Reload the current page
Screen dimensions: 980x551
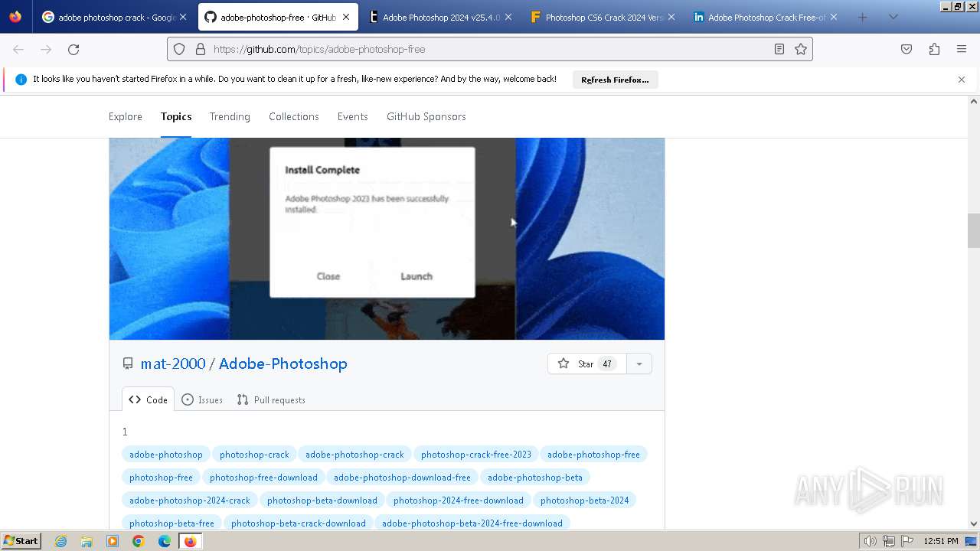tap(73, 49)
